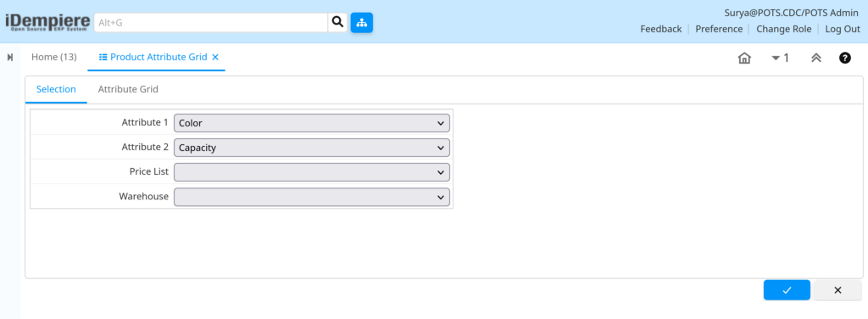Cancel with the X button
Image resolution: width=868 pixels, height=319 pixels.
pos(837,290)
